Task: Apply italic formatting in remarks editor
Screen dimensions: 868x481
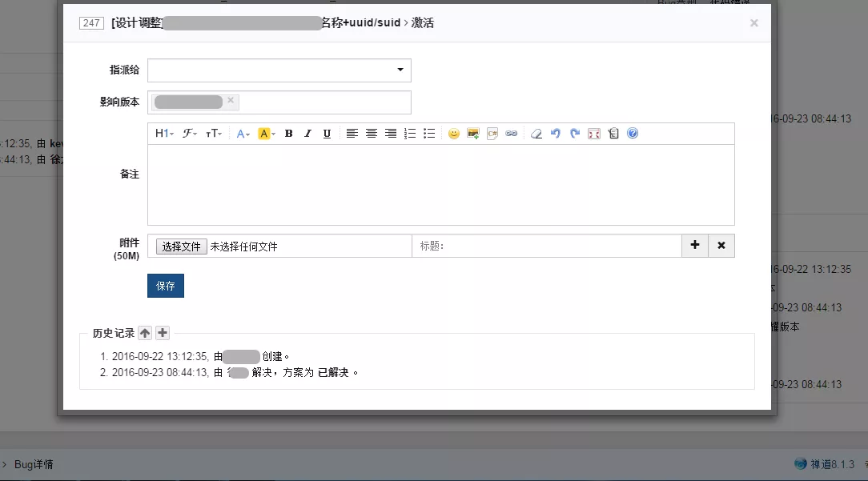Action: click(x=307, y=134)
